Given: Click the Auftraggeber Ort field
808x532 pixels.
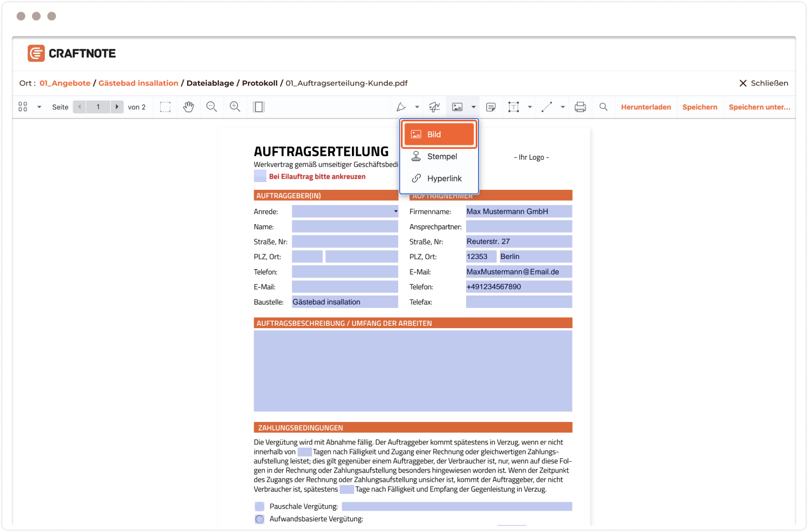Looking at the screenshot, I should [362, 256].
